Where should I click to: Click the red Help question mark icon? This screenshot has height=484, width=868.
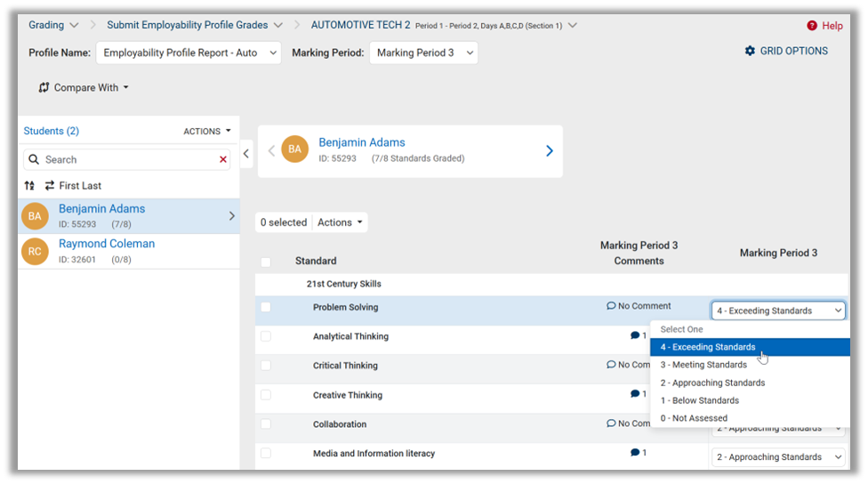(x=812, y=26)
